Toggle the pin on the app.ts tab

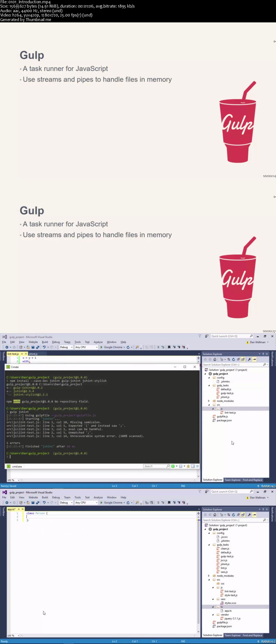tap(19, 509)
